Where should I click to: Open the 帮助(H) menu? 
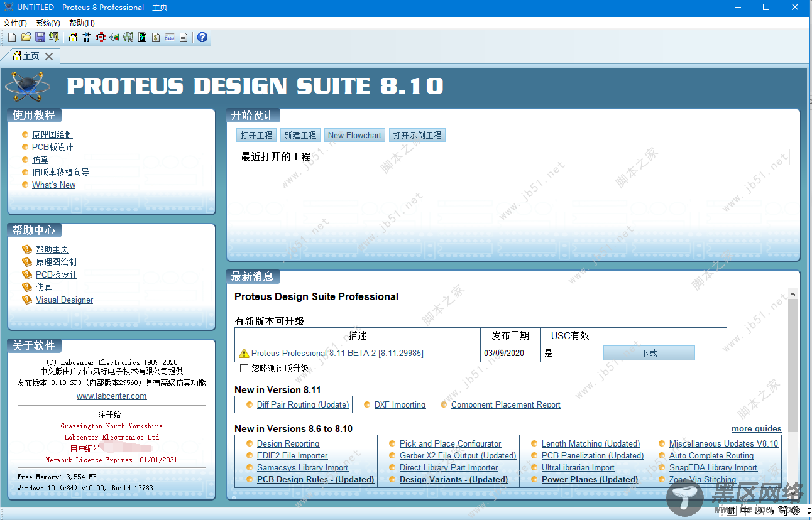(x=82, y=23)
